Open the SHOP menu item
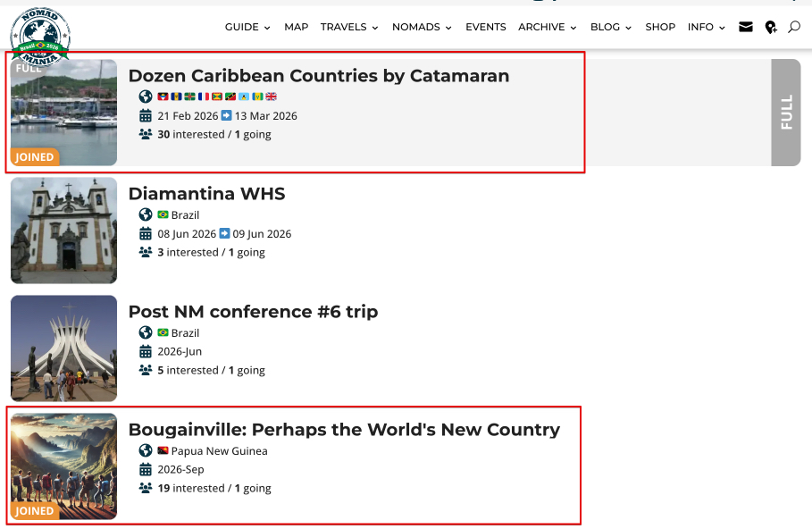 point(660,27)
